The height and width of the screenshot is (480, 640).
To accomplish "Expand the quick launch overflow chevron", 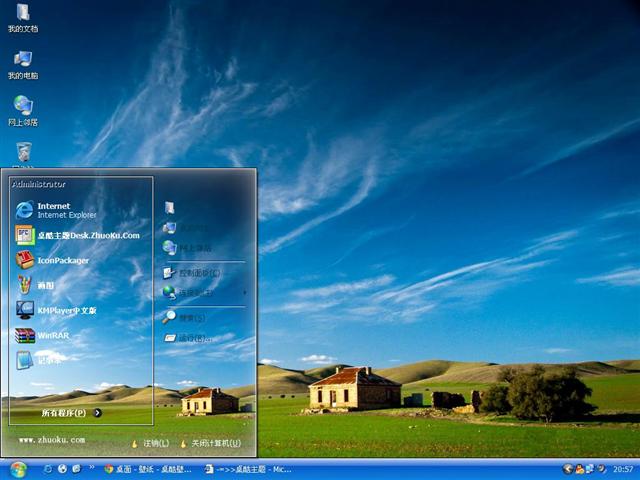I will (x=91, y=467).
